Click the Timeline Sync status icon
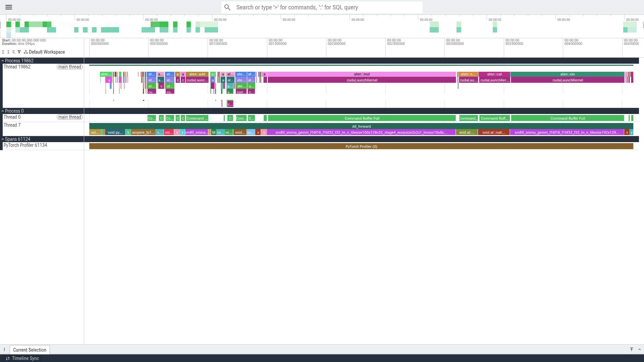 [x=7, y=358]
